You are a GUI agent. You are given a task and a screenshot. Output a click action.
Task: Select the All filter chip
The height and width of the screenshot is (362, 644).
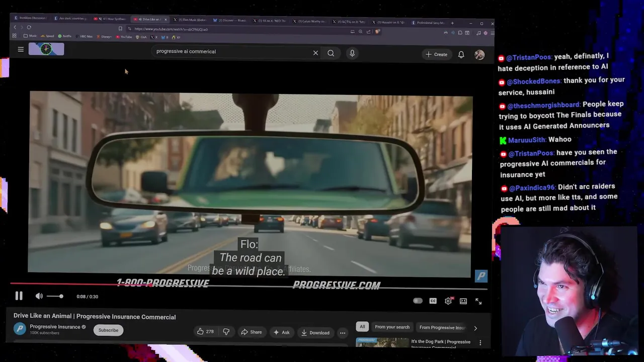pyautogui.click(x=362, y=327)
